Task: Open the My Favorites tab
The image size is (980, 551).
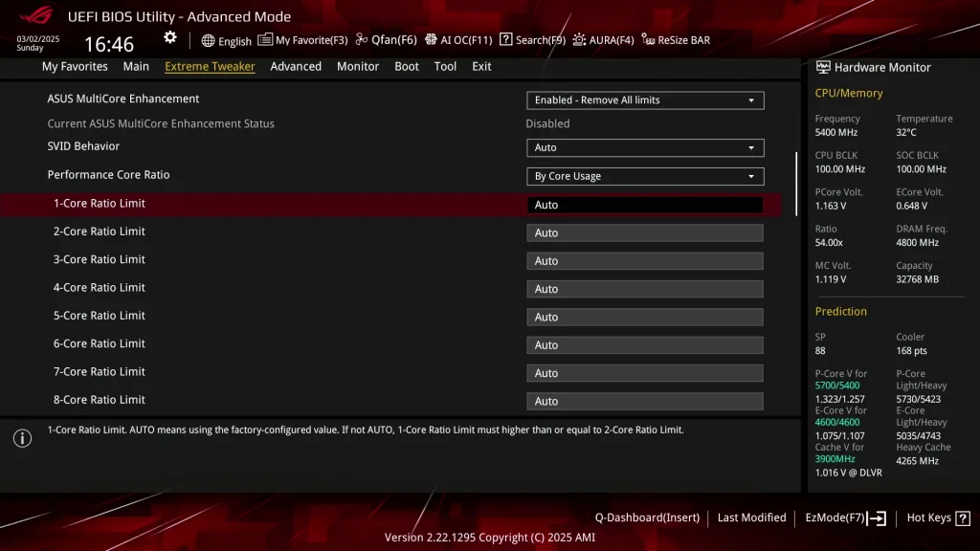Action: 75,66
